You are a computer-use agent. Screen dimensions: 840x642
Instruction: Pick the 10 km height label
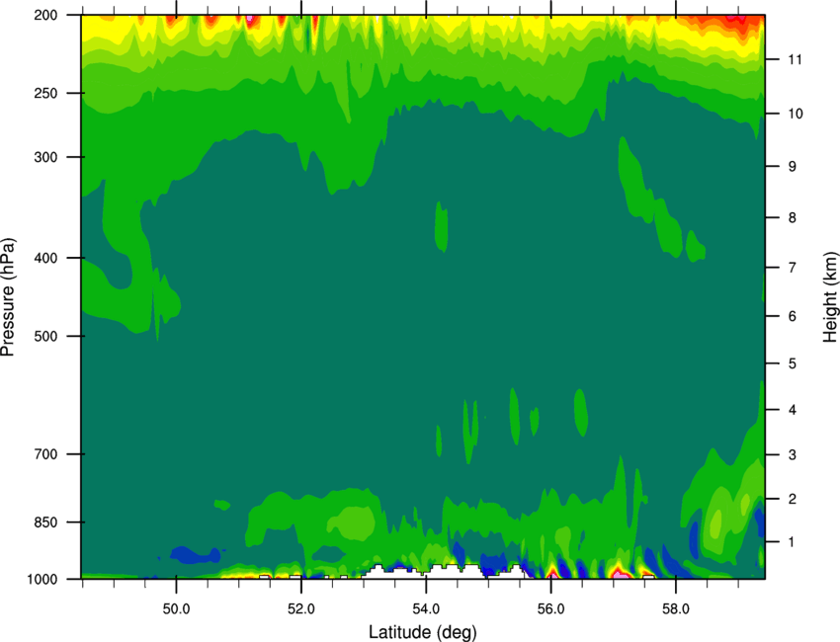pyautogui.click(x=796, y=114)
